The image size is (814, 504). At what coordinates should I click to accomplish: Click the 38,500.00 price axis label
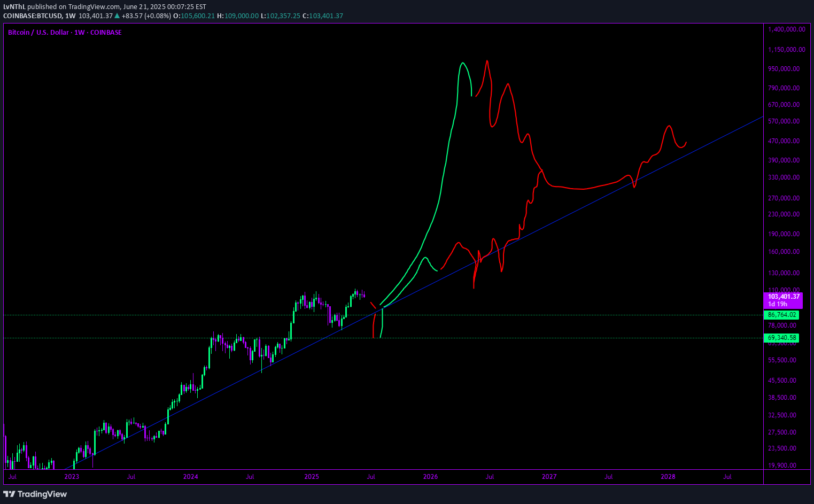[782, 398]
